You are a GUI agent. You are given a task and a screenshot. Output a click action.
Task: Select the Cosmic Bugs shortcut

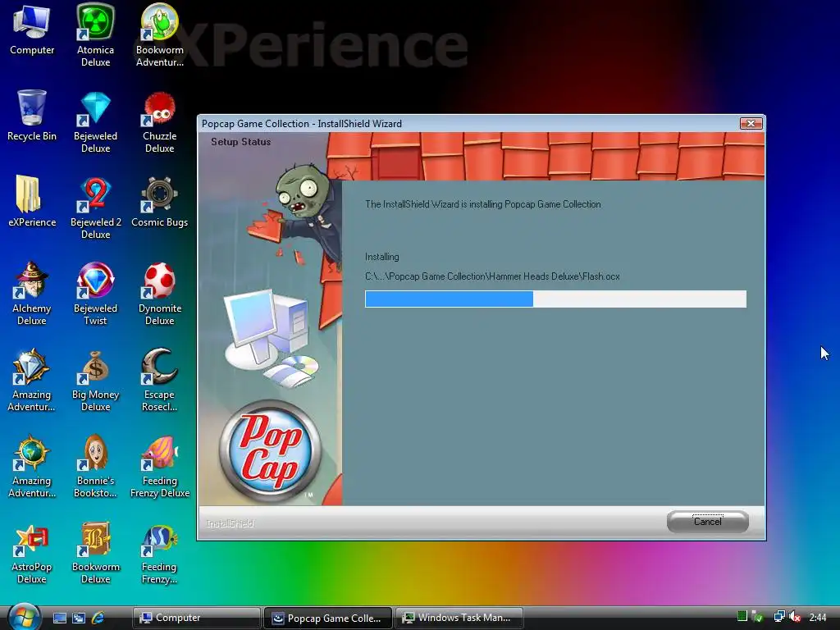[159, 202]
